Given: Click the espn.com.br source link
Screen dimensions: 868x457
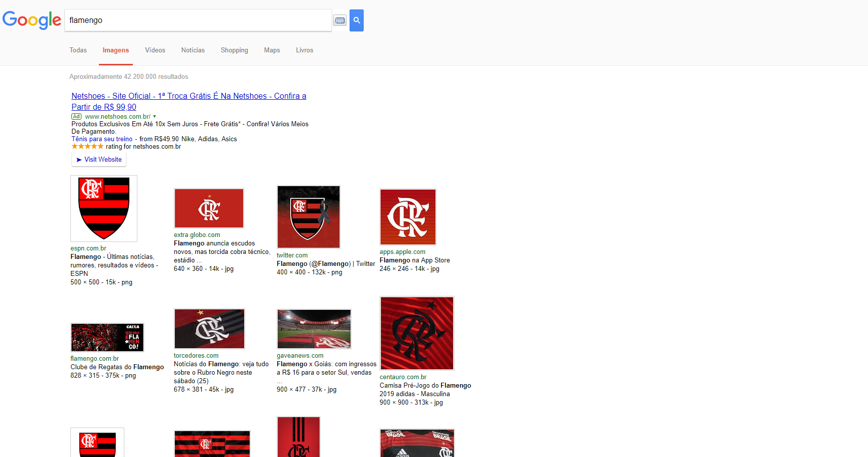Looking at the screenshot, I should coord(88,248).
